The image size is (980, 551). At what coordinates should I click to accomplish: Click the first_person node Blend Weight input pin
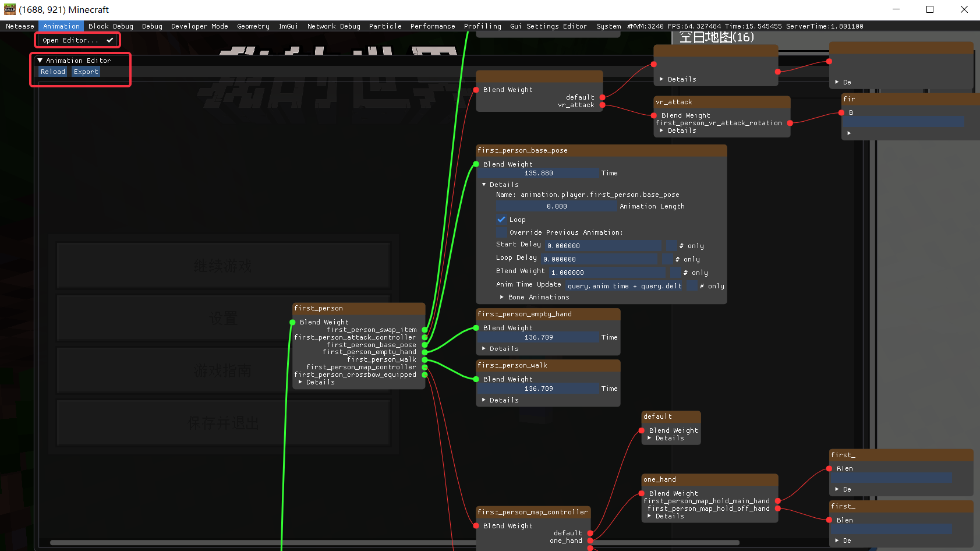tap(292, 322)
